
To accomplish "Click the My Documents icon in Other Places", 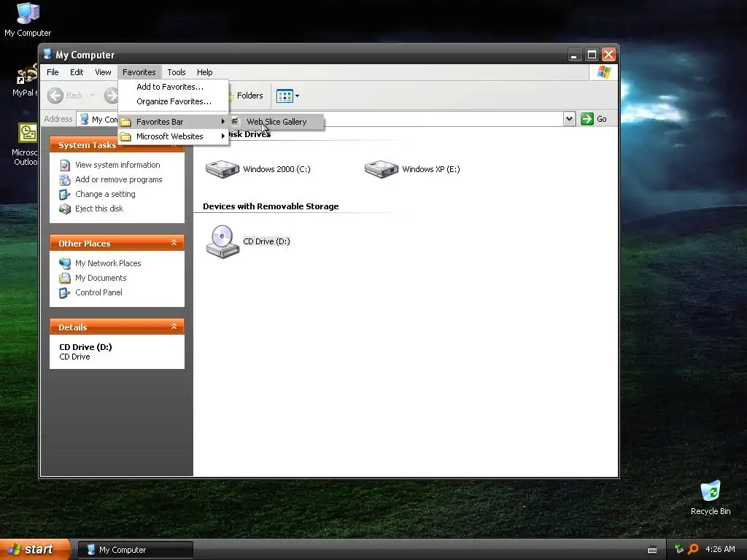I will [x=65, y=278].
